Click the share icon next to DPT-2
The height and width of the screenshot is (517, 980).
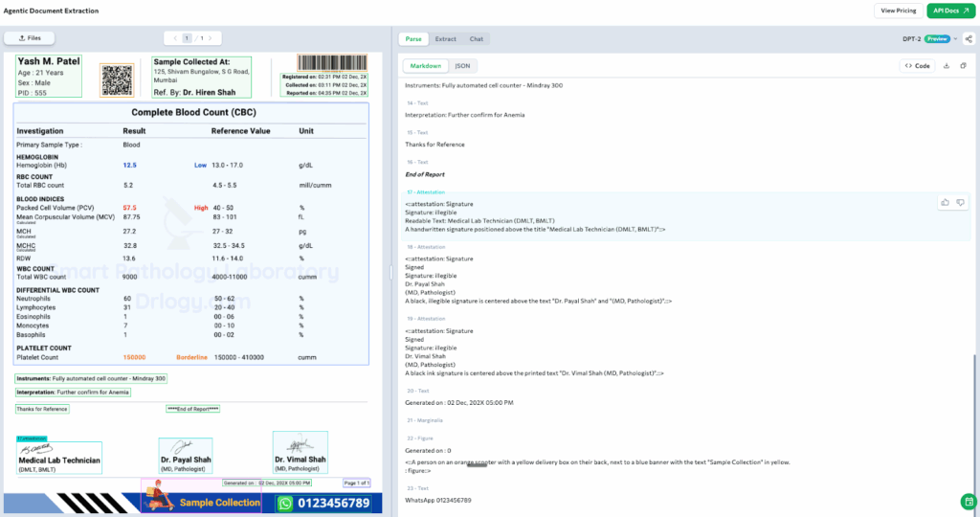pyautogui.click(x=969, y=39)
